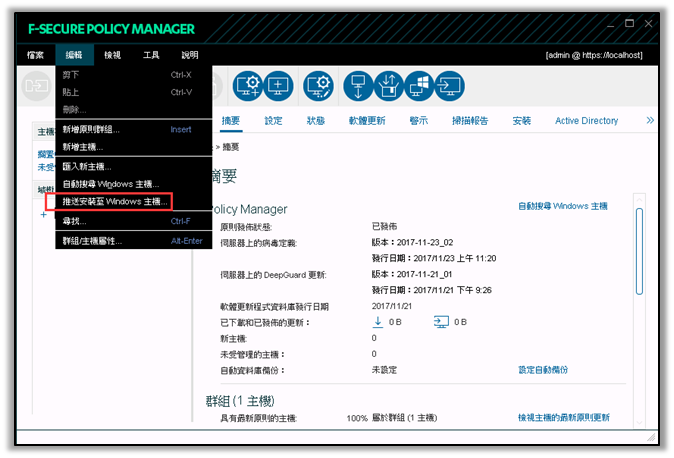Switch to the 安裝 tab
The image size is (674, 458).
pyautogui.click(x=521, y=120)
